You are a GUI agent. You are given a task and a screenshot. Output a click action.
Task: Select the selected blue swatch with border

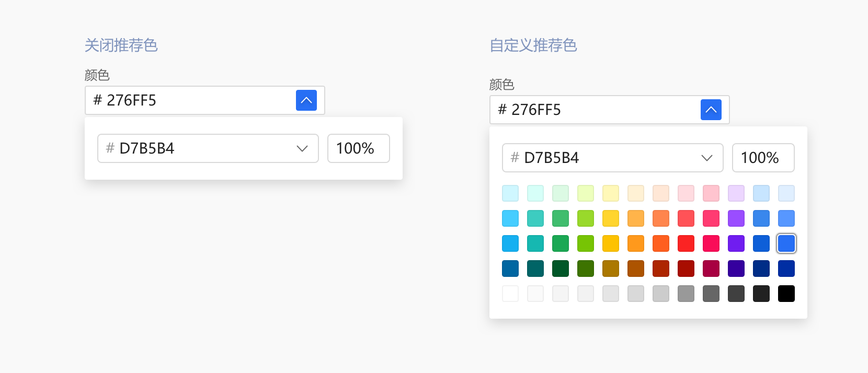(x=786, y=243)
